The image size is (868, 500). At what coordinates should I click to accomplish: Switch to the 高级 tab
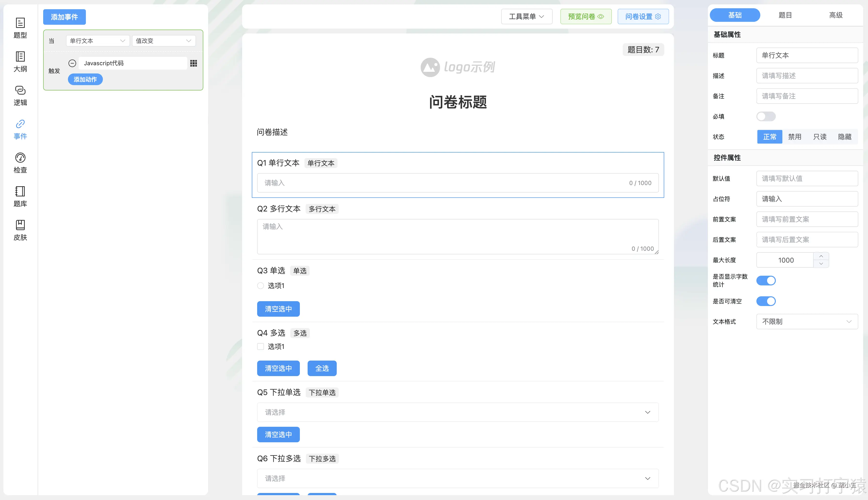point(836,15)
